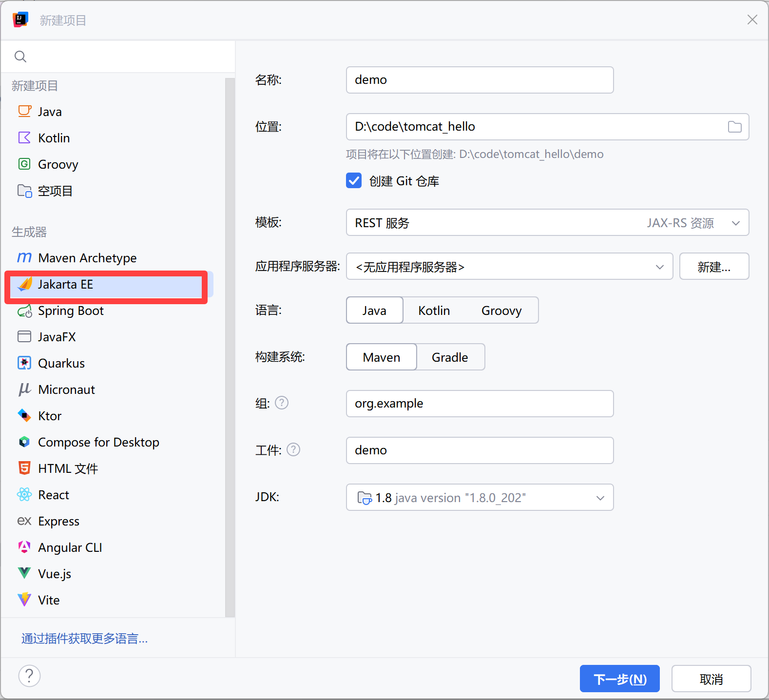Select Angular CLI generator
This screenshot has height=700, width=769.
click(109, 547)
